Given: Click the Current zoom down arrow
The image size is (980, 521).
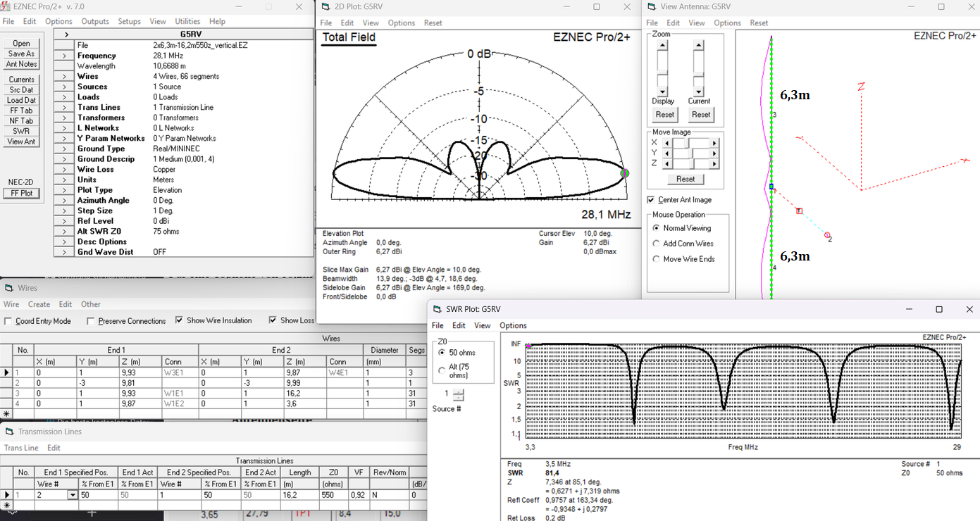Looking at the screenshot, I should click(x=698, y=92).
